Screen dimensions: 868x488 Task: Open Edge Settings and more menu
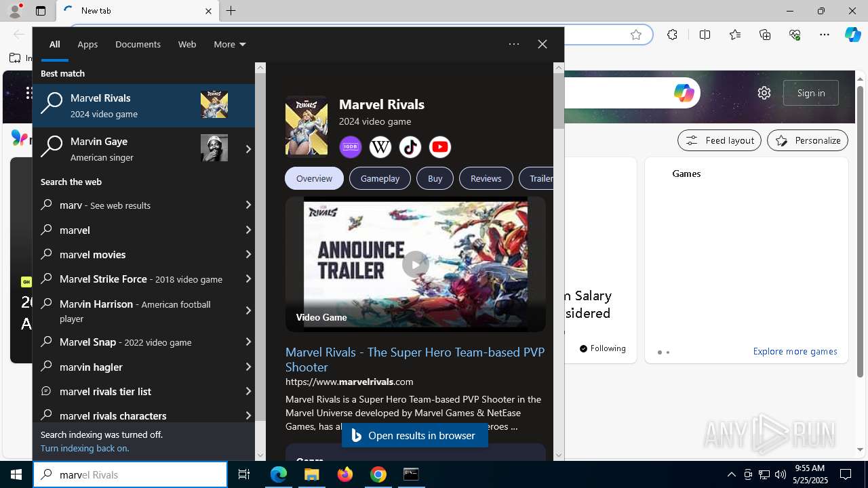825,35
